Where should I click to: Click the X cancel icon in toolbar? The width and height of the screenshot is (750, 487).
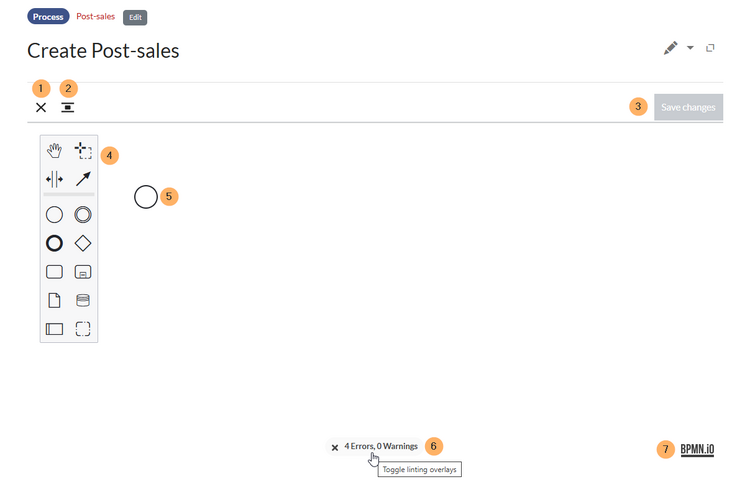point(41,107)
